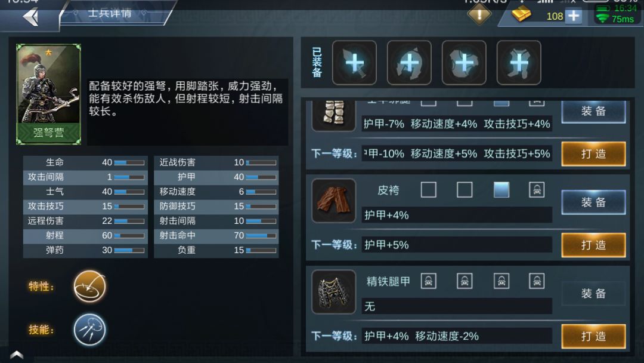Image resolution: width=644 pixels, height=363 pixels.
Task: Open the empty weapon equipment slot
Action: [354, 63]
